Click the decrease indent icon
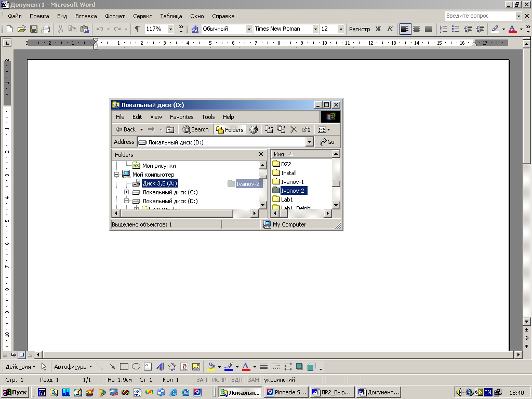The image size is (532, 399). 468,29
